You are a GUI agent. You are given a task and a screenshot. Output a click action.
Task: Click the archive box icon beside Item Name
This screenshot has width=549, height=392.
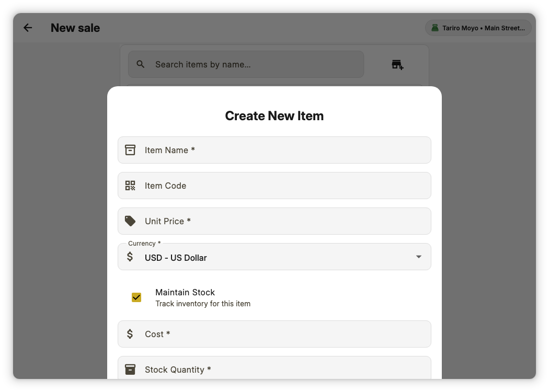(130, 150)
